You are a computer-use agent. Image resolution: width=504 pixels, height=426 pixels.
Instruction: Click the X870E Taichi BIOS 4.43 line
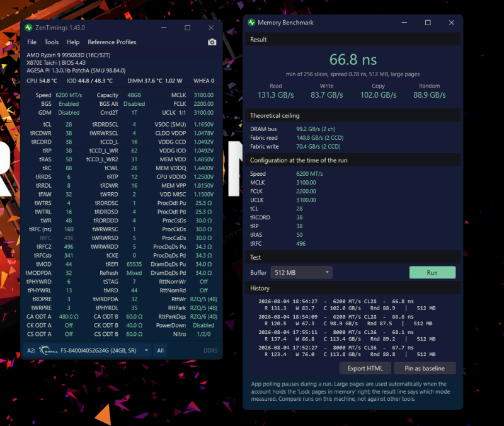point(56,62)
